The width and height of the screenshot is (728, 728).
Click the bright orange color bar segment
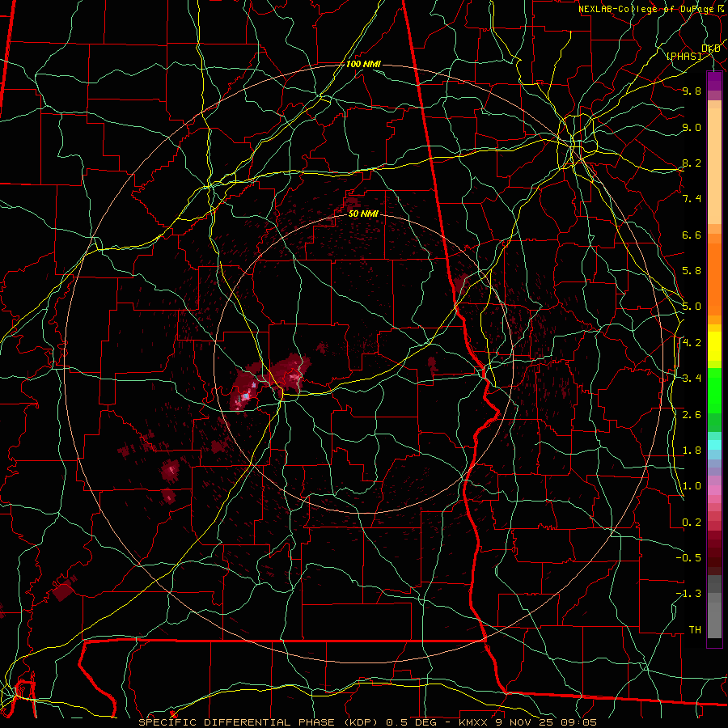click(x=714, y=279)
